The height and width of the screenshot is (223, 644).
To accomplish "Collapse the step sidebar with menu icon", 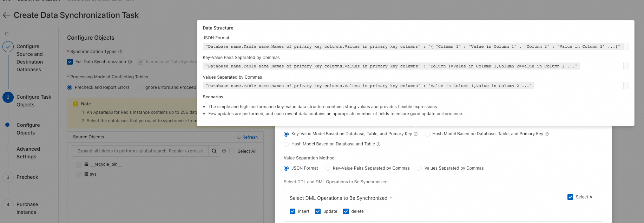I will tap(7, 34).
